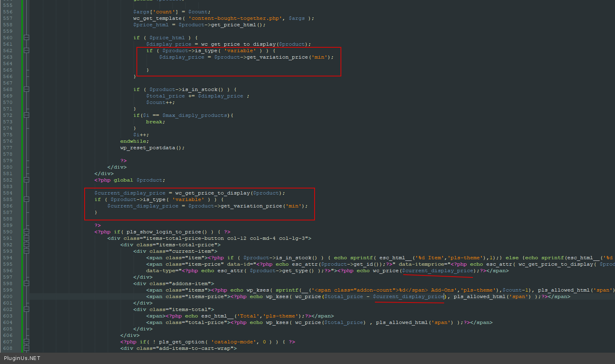This screenshot has height=364, width=615.
Task: Fold the catalog-mode if block at line 607
Action: [x=26, y=342]
